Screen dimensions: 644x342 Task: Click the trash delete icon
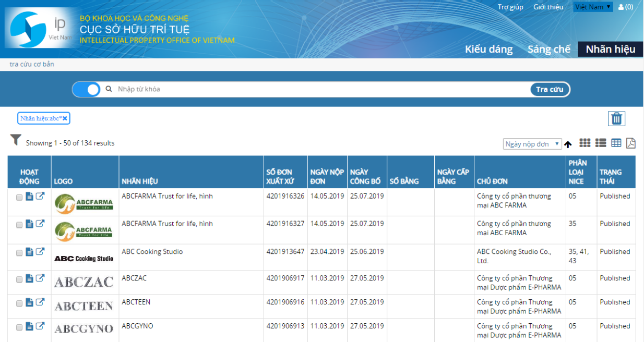(x=616, y=119)
